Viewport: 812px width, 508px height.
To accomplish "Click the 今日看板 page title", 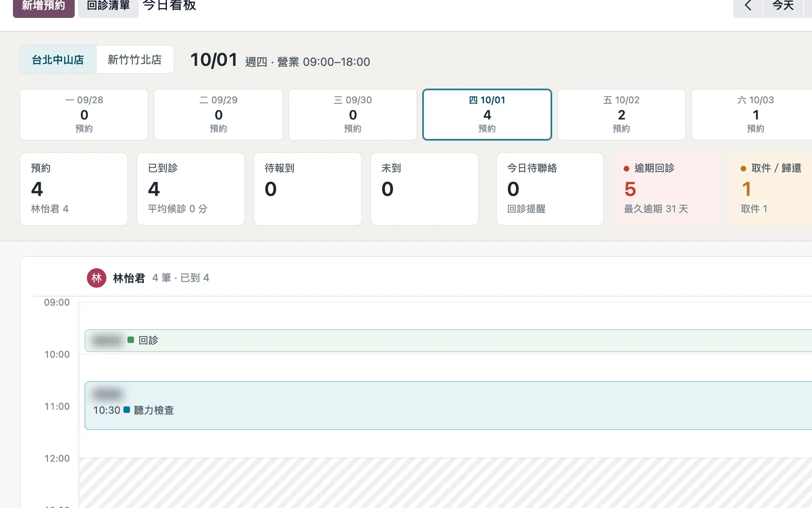I will pos(169,6).
